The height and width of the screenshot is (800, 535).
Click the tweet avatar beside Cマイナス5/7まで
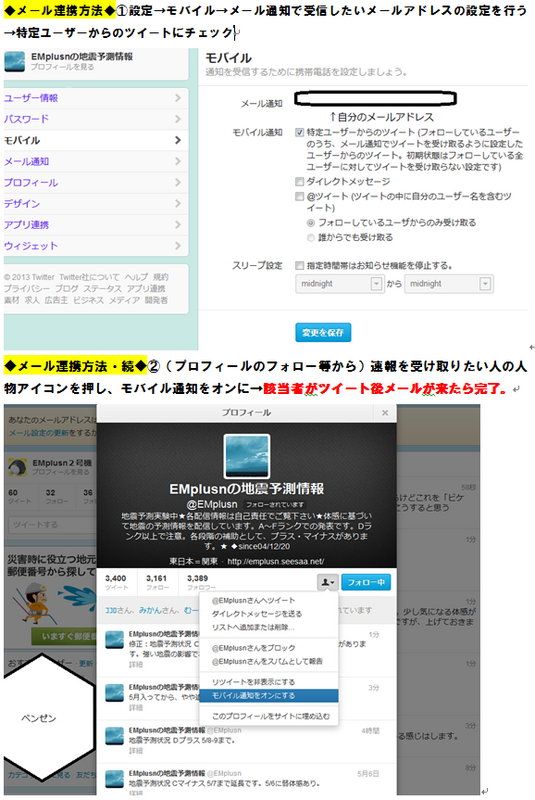coord(114,779)
